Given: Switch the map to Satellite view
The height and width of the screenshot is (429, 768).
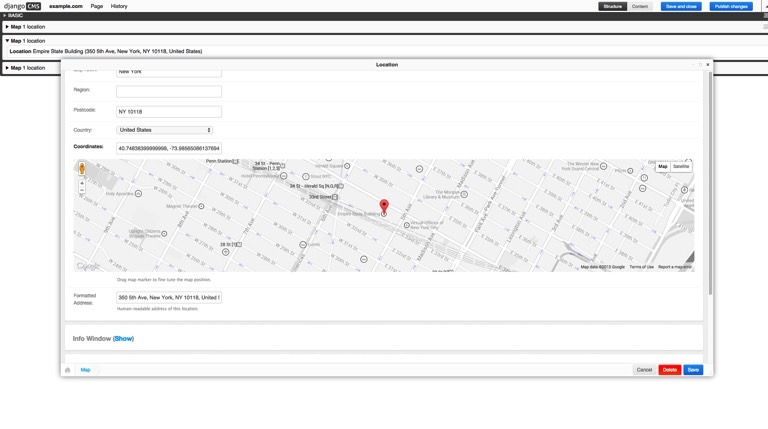Looking at the screenshot, I should coord(681,167).
